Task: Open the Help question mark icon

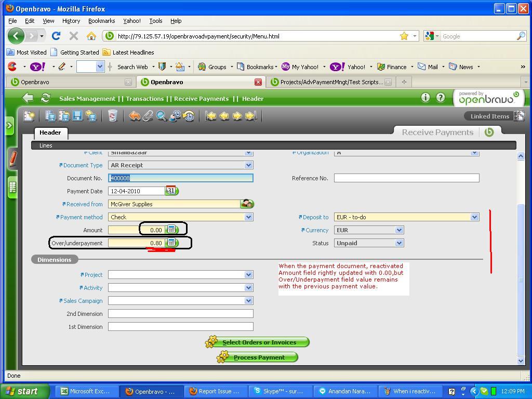Action: (x=440, y=98)
